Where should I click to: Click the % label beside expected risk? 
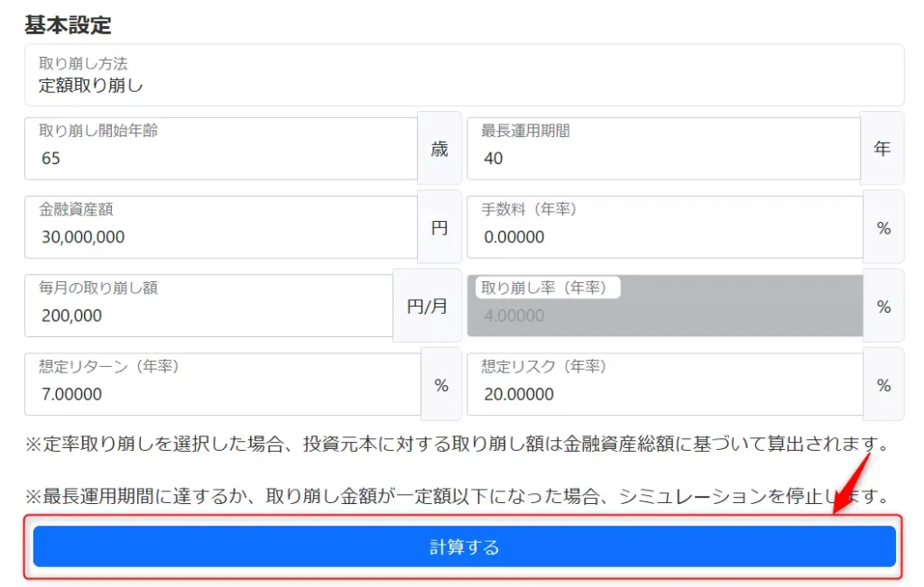tap(882, 383)
